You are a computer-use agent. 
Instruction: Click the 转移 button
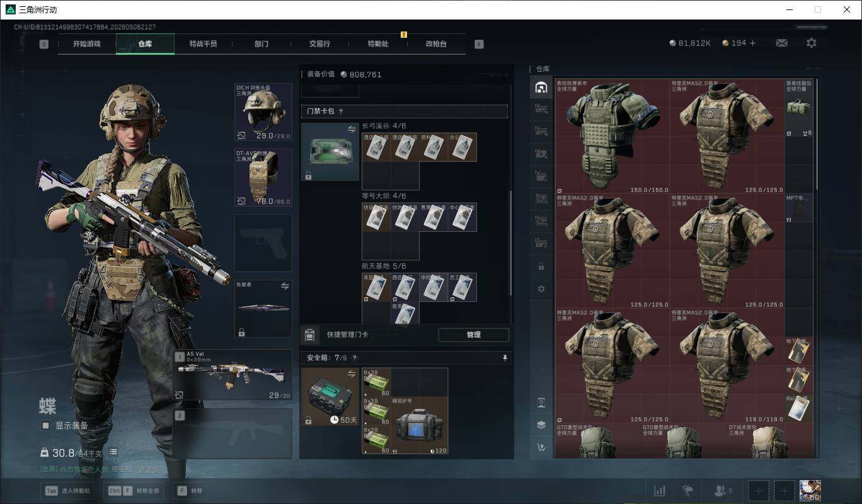coord(190,491)
